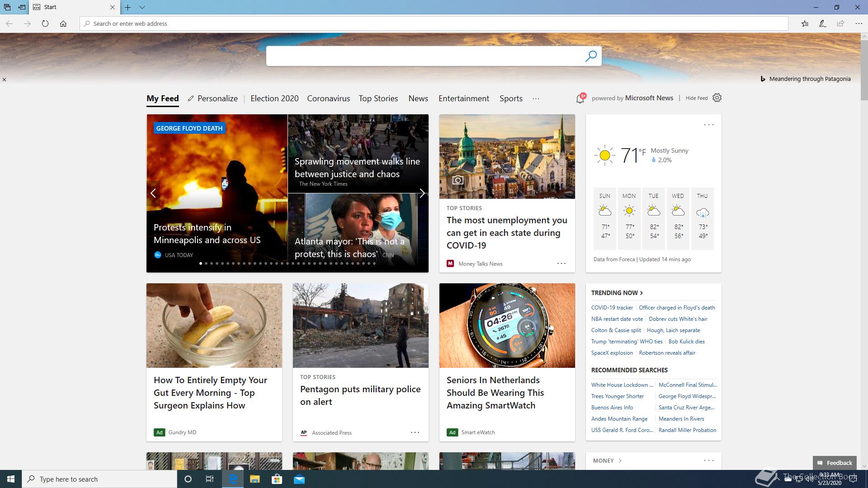Viewport: 868px width, 488px height.
Task: Select Thursday forecast in weather card
Action: point(702,218)
